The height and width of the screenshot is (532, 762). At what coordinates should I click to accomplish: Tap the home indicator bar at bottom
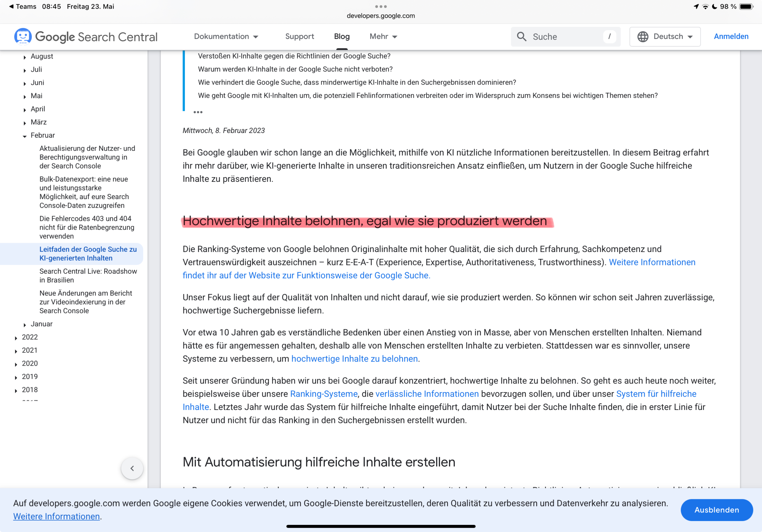pos(381,526)
